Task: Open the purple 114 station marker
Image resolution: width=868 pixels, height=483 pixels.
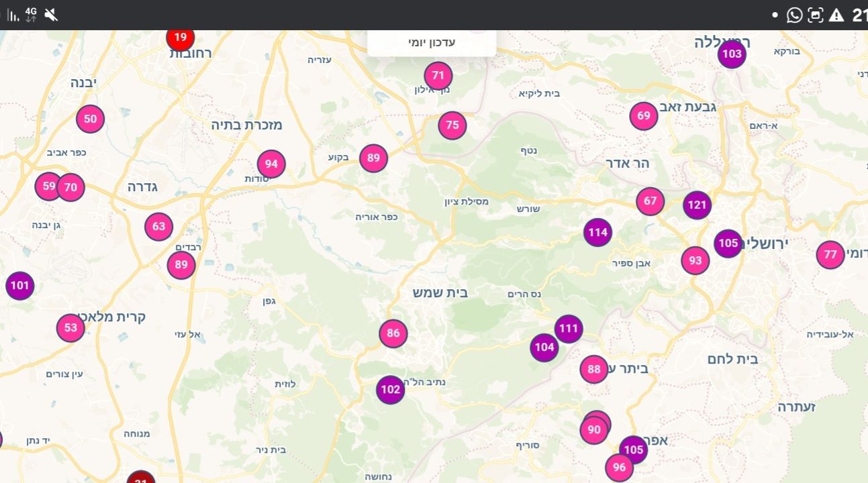Action: coord(597,233)
